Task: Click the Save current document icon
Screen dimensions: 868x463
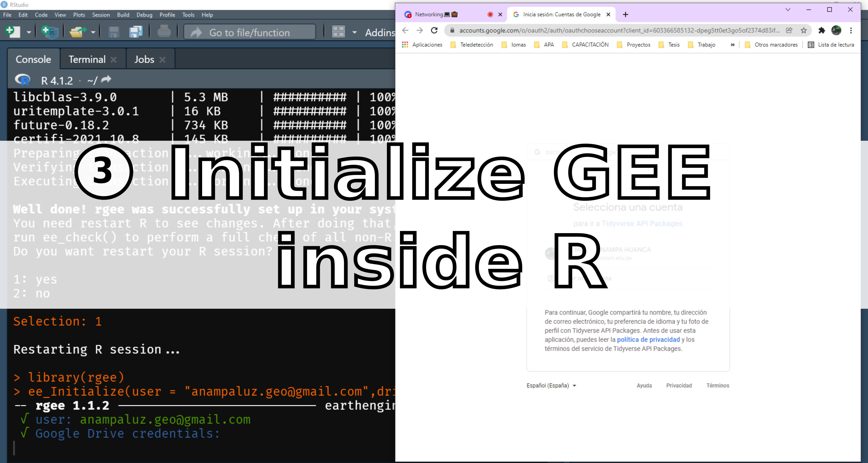Action: click(114, 32)
